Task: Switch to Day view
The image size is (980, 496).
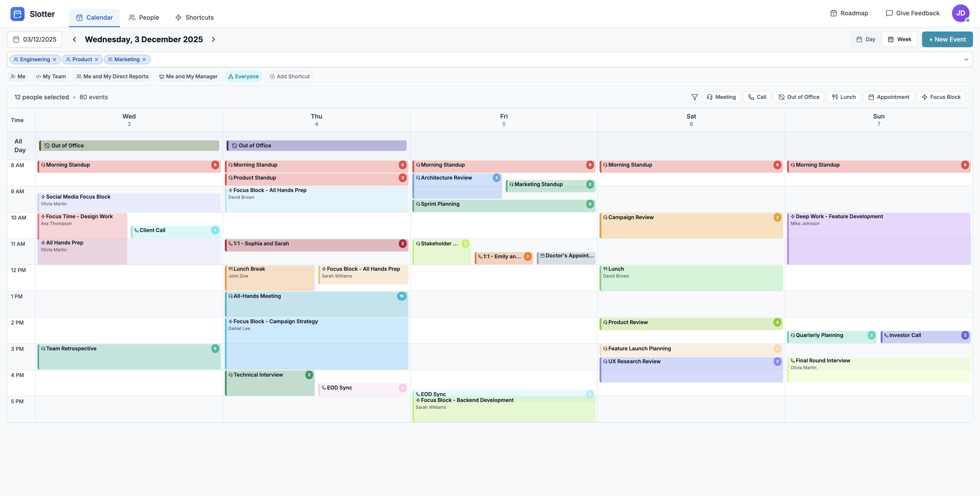Action: coord(866,40)
